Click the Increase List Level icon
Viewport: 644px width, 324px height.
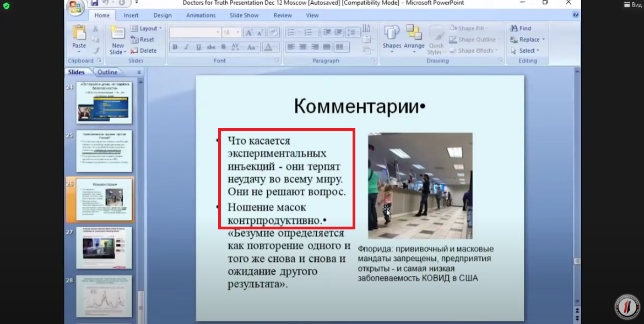point(338,32)
